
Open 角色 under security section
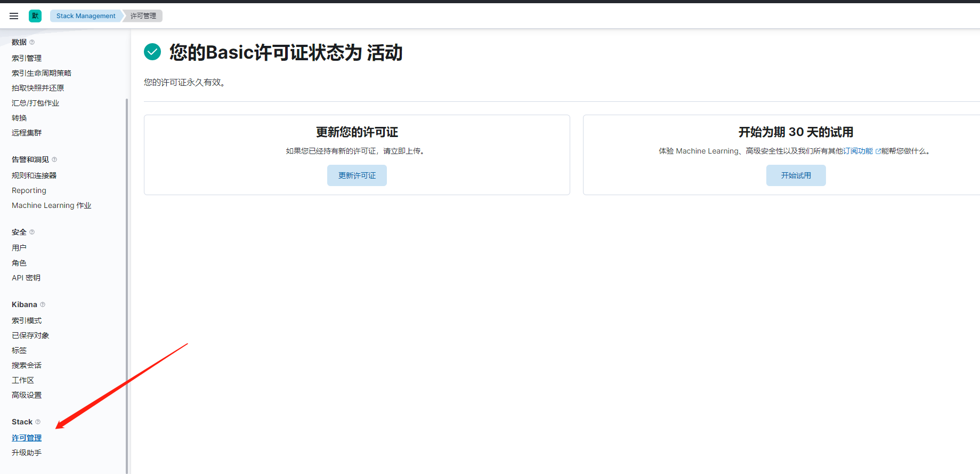coord(19,263)
